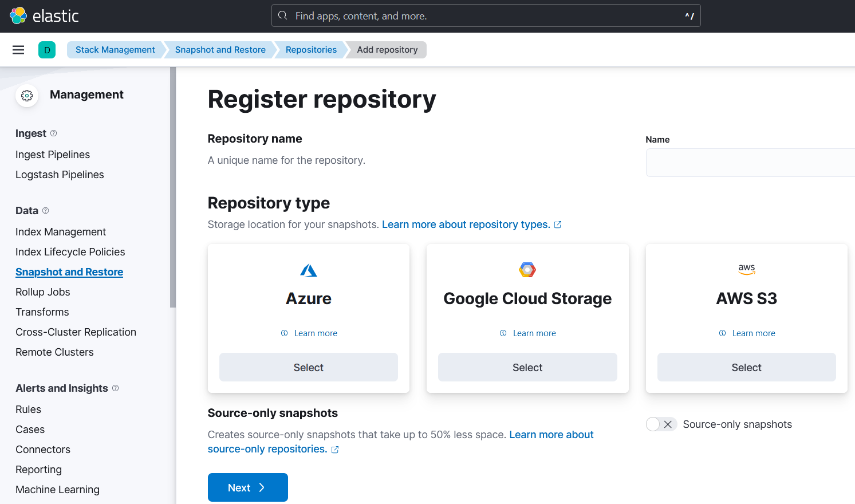The width and height of the screenshot is (855, 504).
Task: Open Logstash Pipelines in sidebar
Action: click(60, 175)
